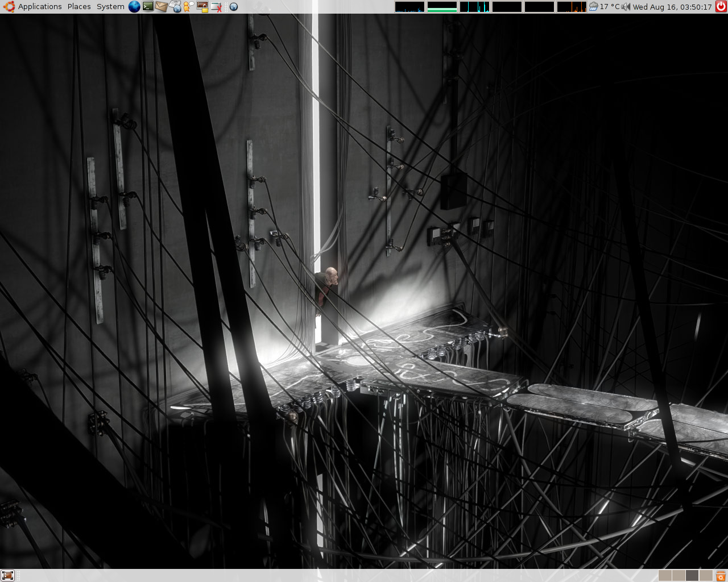
Task: Open the Trash applet in bottom panel
Action: pyautogui.click(x=720, y=575)
